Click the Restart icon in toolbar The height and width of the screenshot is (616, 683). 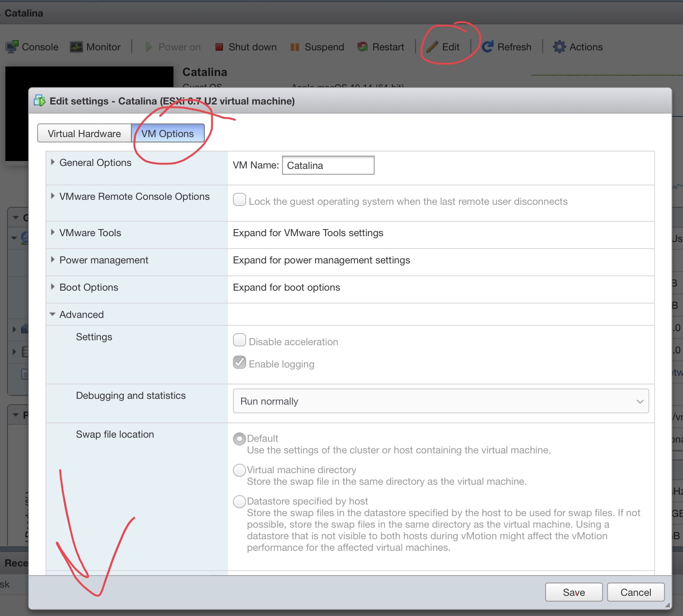pyautogui.click(x=363, y=47)
